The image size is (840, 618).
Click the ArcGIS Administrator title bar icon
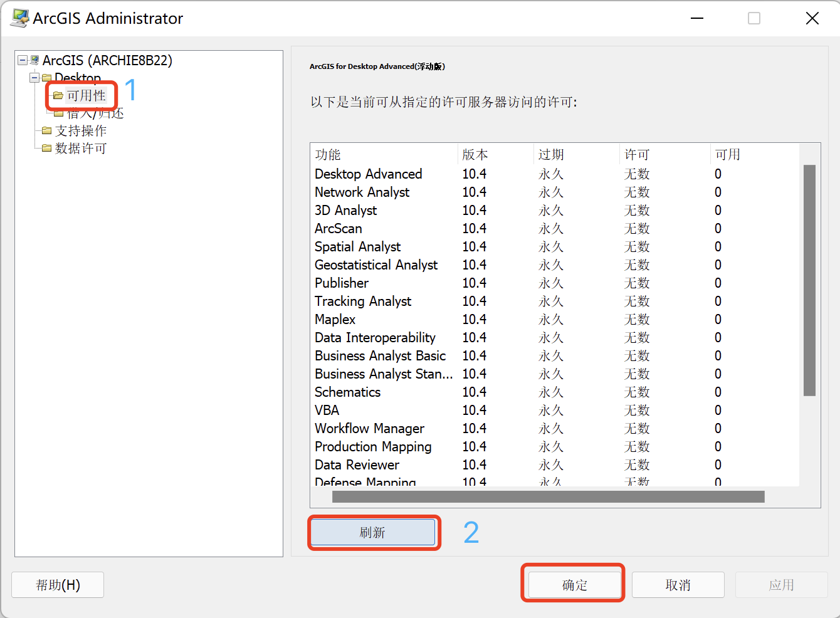tap(19, 18)
